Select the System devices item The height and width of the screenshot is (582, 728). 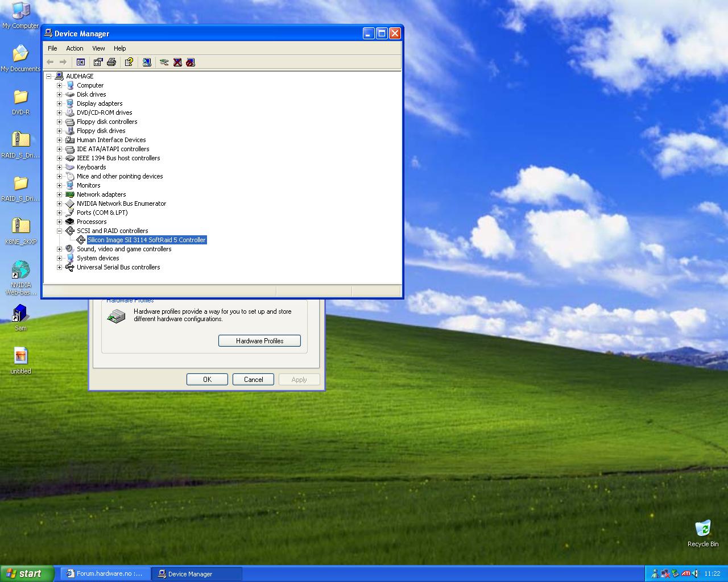coord(98,258)
